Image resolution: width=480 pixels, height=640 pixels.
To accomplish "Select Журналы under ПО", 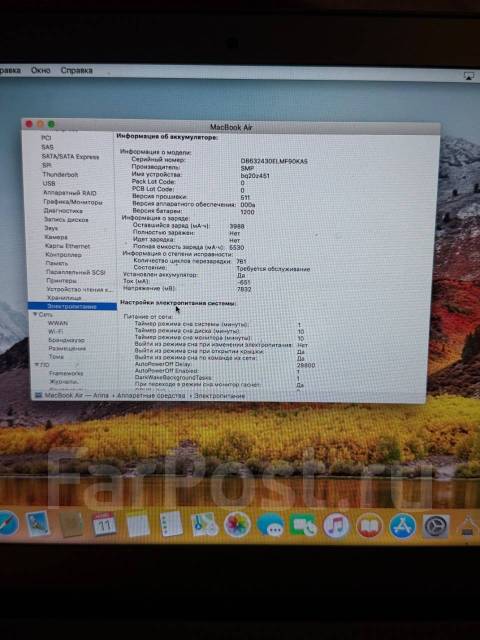I will point(64,382).
